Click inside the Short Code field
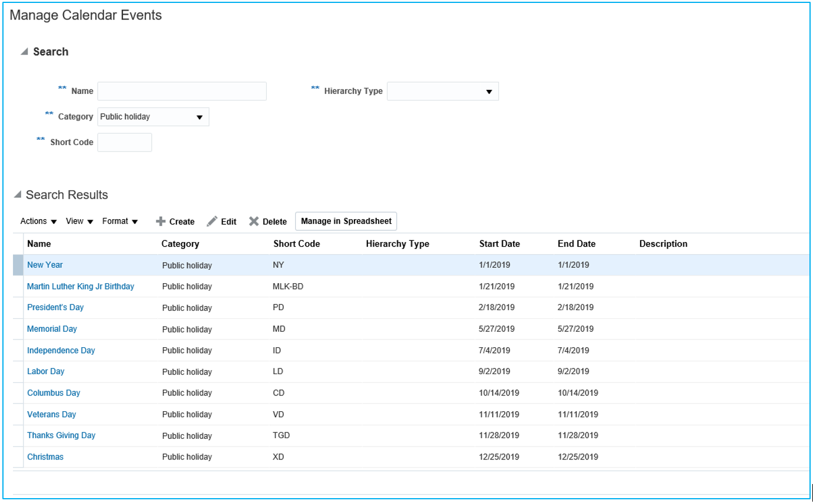This screenshot has width=813, height=504. 125,142
